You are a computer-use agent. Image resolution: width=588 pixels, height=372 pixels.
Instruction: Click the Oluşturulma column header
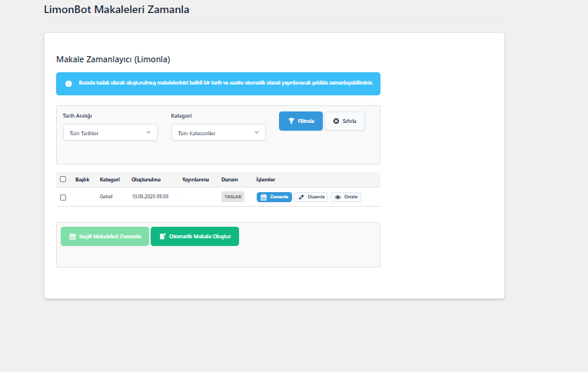(146, 180)
